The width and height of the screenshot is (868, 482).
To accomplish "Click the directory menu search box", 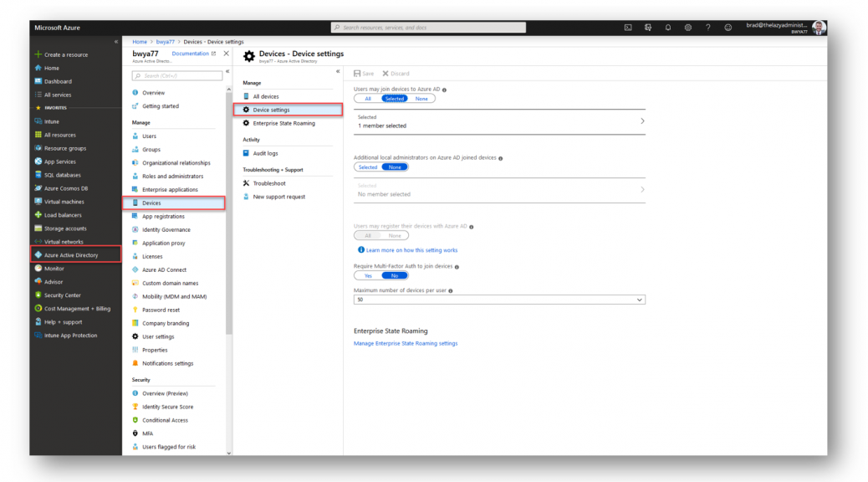I will click(x=177, y=76).
